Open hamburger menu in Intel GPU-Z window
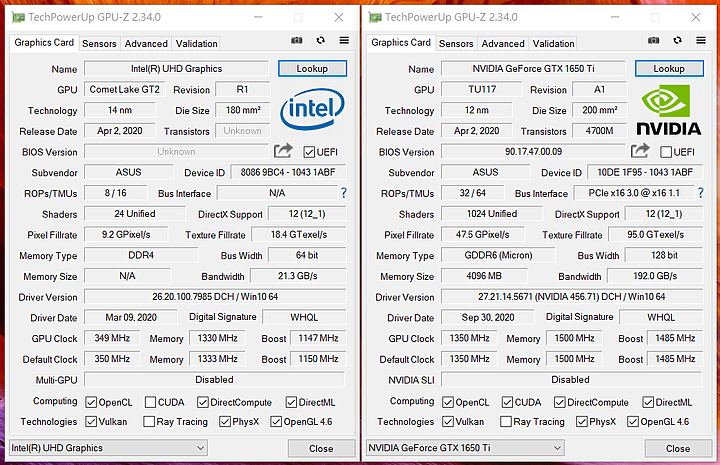The image size is (720, 465). 344,40
